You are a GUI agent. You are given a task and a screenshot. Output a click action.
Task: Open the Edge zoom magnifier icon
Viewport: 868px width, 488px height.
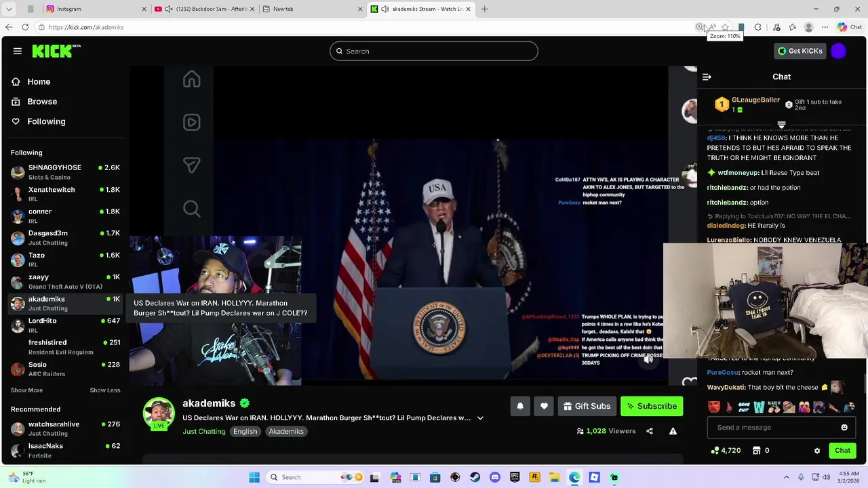699,27
